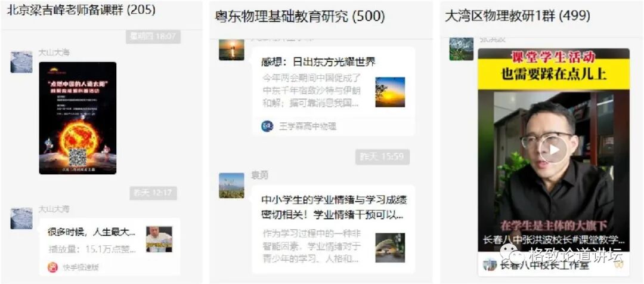Click the 快手极速版 source icon

(x=53, y=267)
